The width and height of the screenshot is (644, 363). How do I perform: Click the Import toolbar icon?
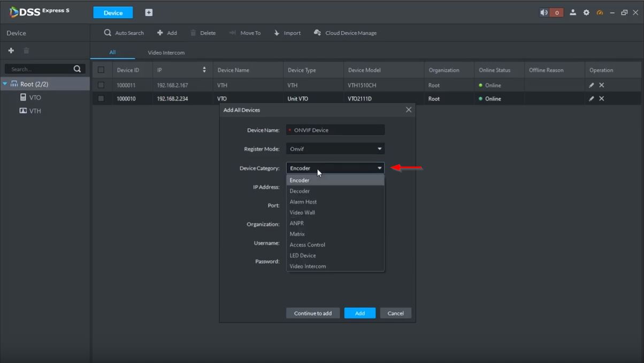pos(277,33)
